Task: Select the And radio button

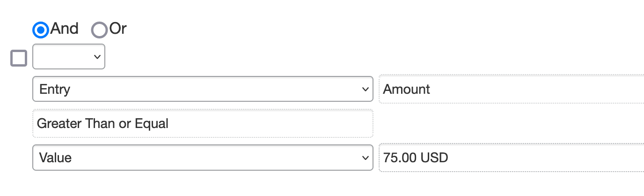Action: pos(41,30)
